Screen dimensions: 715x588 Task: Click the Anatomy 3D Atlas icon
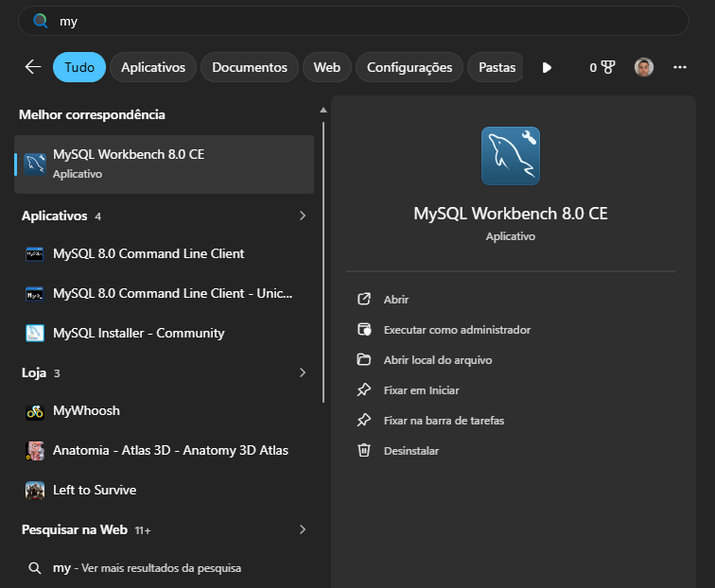35,451
